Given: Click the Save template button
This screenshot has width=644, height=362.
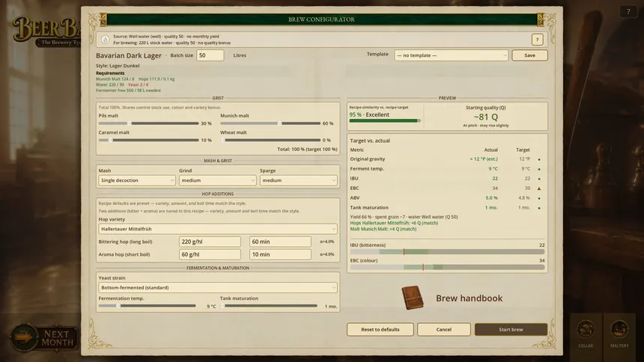Looking at the screenshot, I should tap(529, 55).
